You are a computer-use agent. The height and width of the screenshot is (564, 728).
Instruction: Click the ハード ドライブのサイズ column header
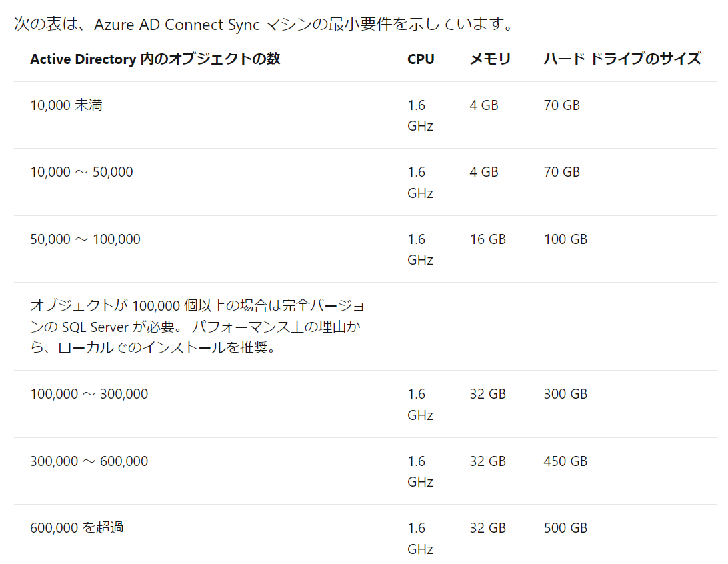[x=622, y=59]
